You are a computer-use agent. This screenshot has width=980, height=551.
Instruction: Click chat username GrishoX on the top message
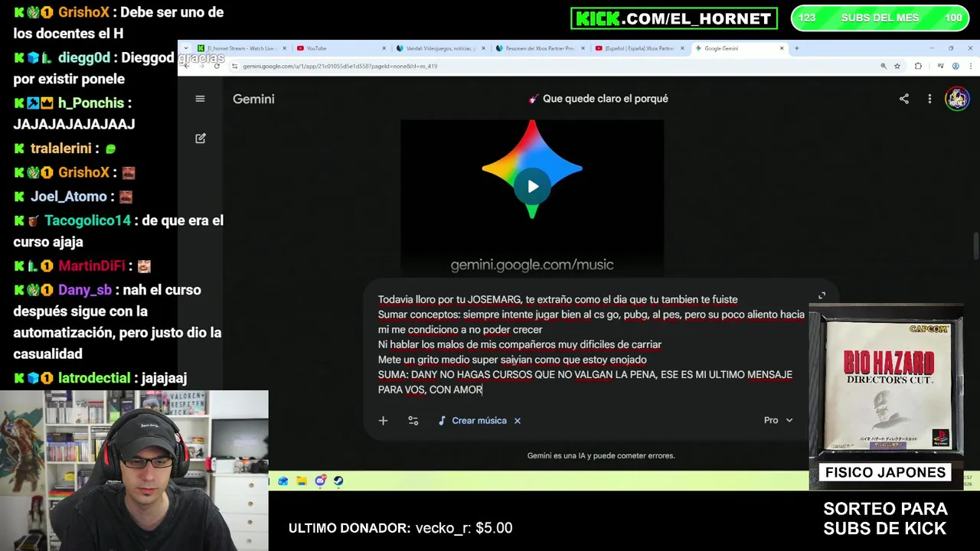coord(84,12)
